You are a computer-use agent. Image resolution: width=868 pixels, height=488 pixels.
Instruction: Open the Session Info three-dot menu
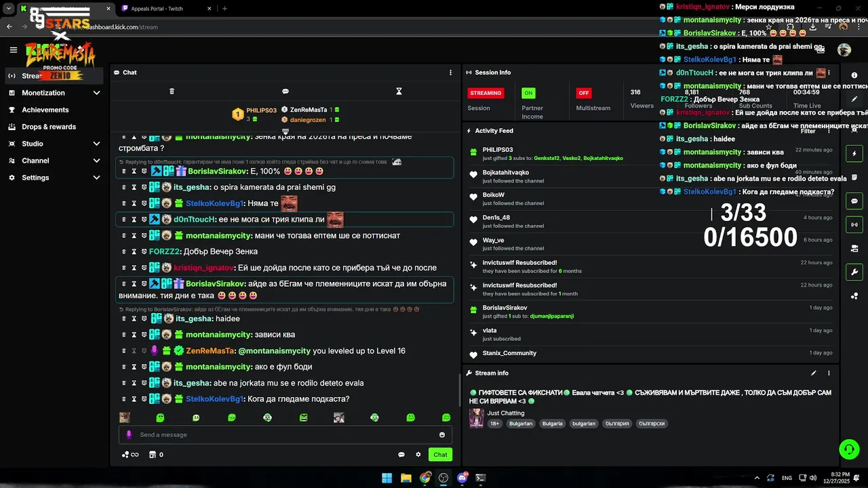pos(829,73)
